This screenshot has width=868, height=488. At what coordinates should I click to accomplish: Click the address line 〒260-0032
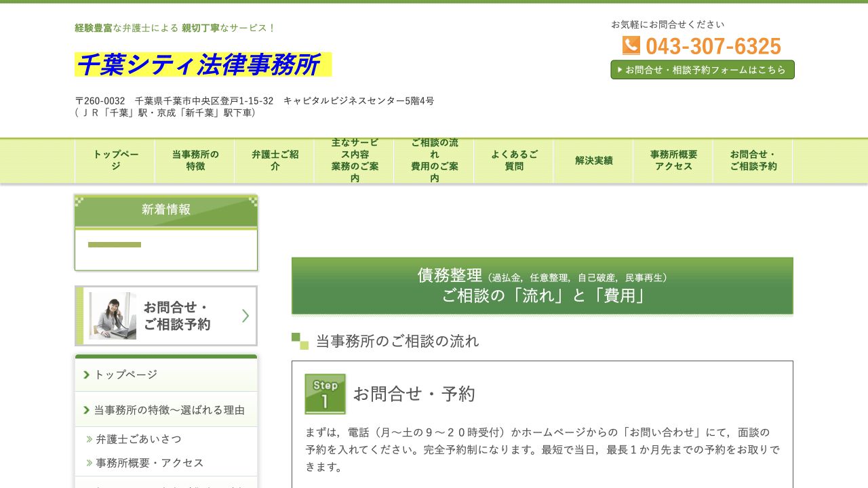[254, 101]
